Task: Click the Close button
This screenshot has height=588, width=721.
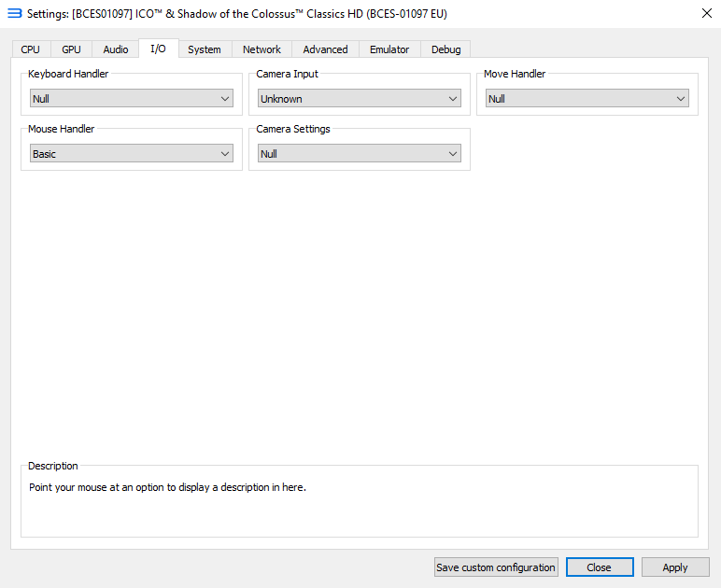Action: pos(600,567)
